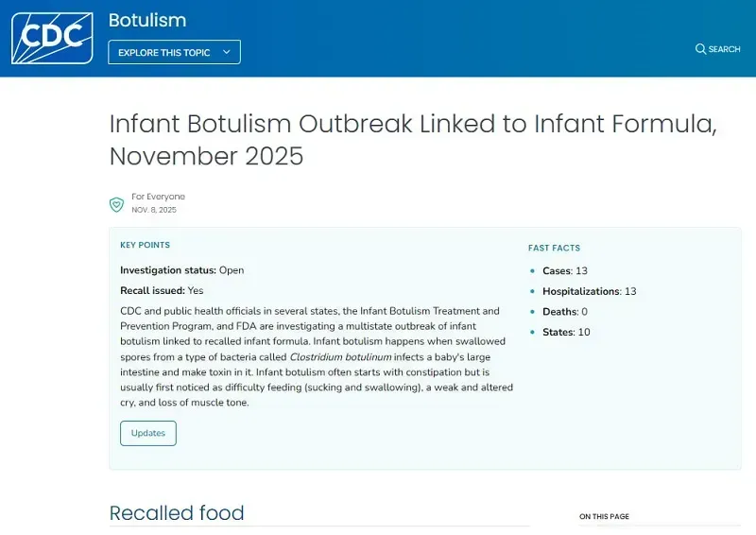Click the Infant Botulism Outbreak page title
756x535 pixels.
[413, 139]
